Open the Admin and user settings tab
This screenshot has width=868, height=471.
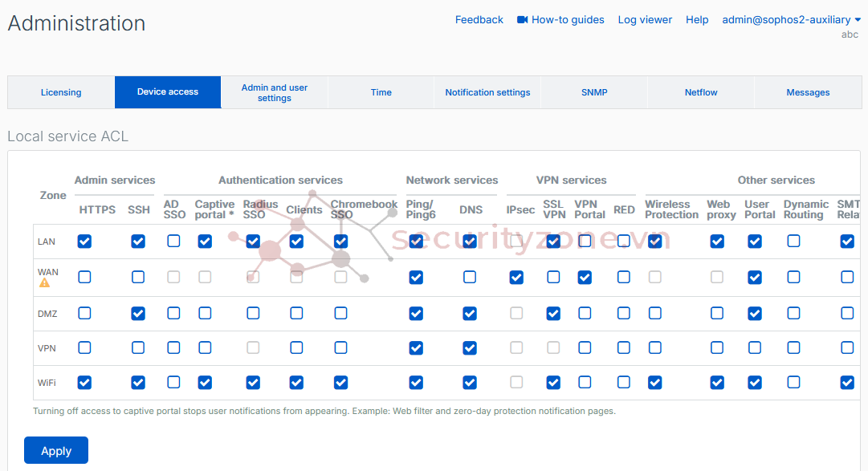pyautogui.click(x=275, y=92)
